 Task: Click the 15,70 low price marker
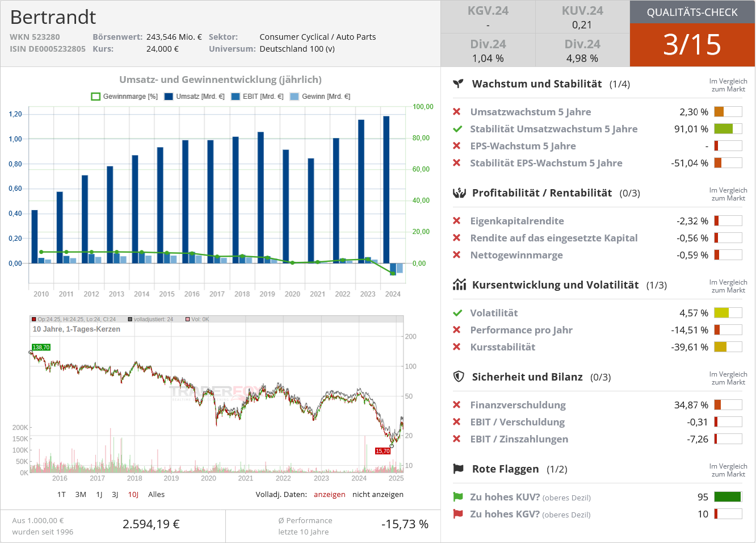click(x=383, y=451)
